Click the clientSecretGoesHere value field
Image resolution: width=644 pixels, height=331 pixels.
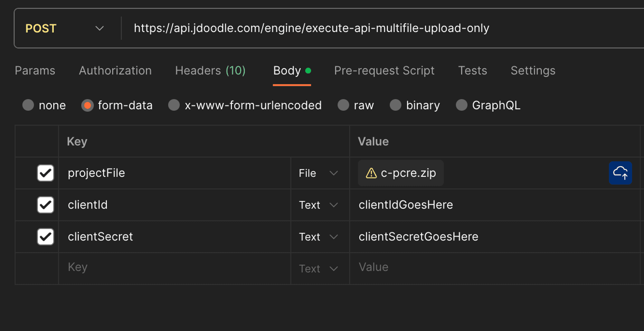[x=419, y=237]
